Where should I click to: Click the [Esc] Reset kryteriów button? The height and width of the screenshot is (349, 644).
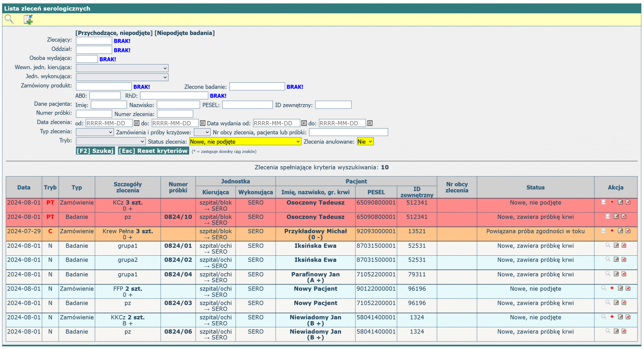154,151
